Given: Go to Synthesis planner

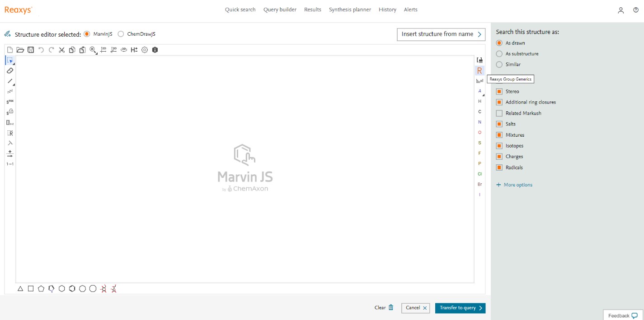Looking at the screenshot, I should point(350,10).
